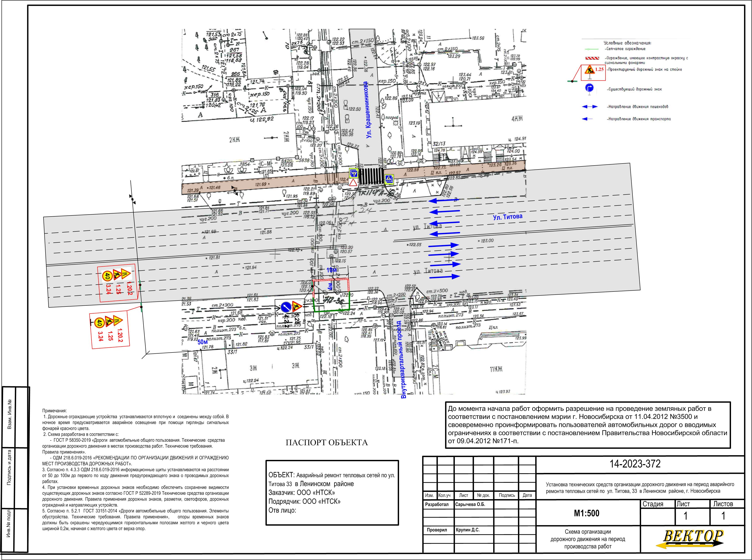Image resolution: width=752 pixels, height=560 pixels.
Task: Click the green mesh fence line sample in legend
Action: (592, 49)
